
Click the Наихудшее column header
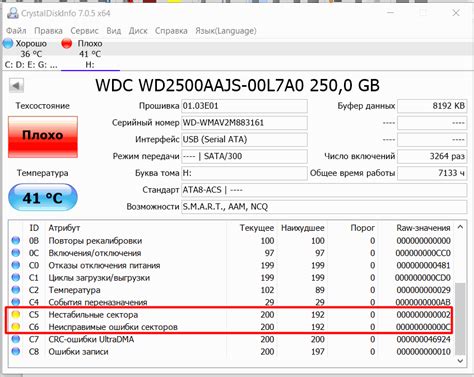[x=303, y=228]
